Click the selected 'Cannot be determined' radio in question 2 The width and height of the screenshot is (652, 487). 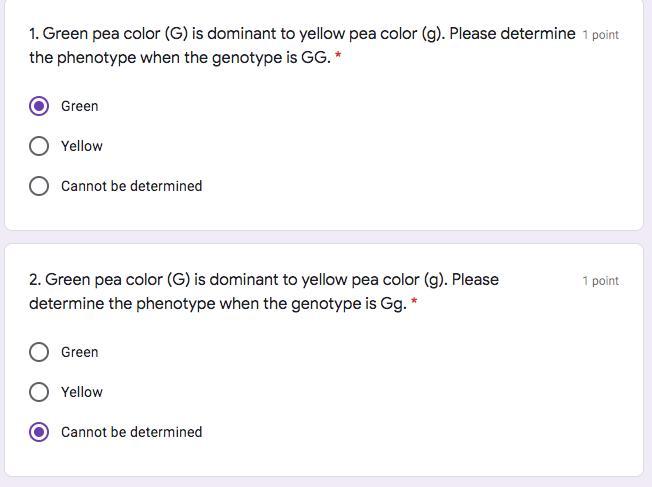pos(39,432)
